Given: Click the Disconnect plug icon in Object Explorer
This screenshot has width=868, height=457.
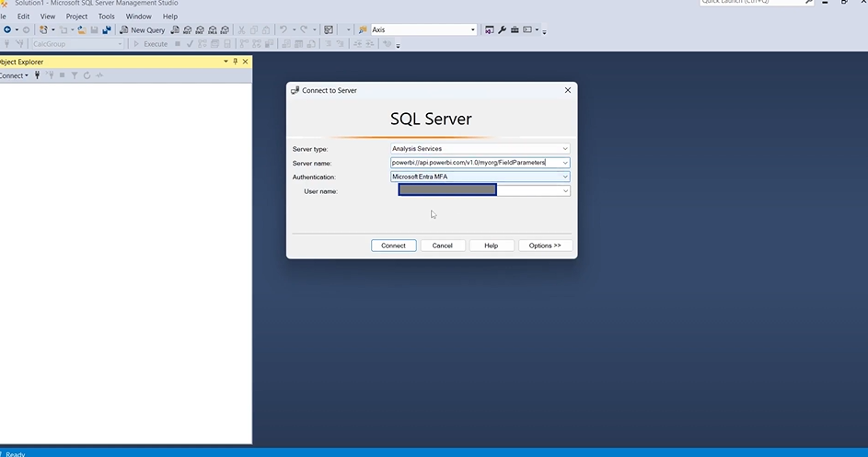Looking at the screenshot, I should 50,75.
